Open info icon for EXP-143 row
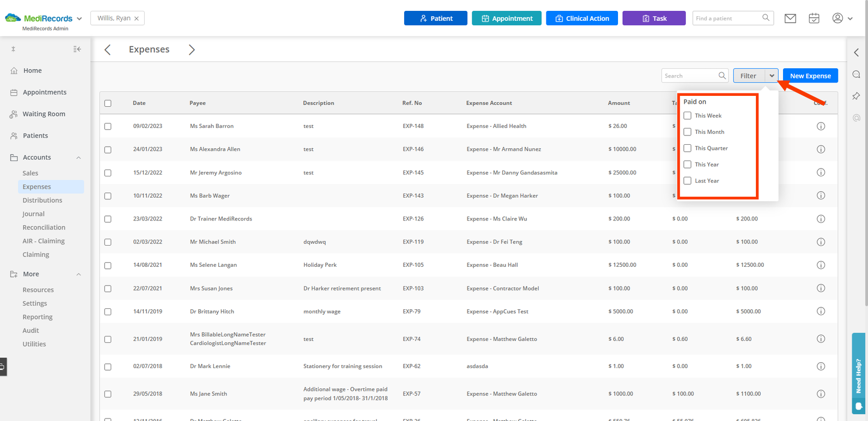Viewport: 868px width, 421px height. pyautogui.click(x=821, y=196)
